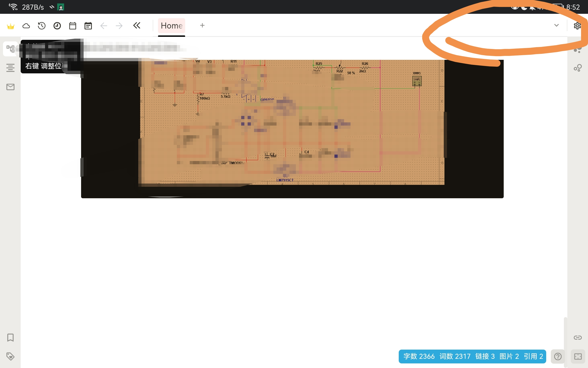Add a new tab with plus

[x=202, y=25]
